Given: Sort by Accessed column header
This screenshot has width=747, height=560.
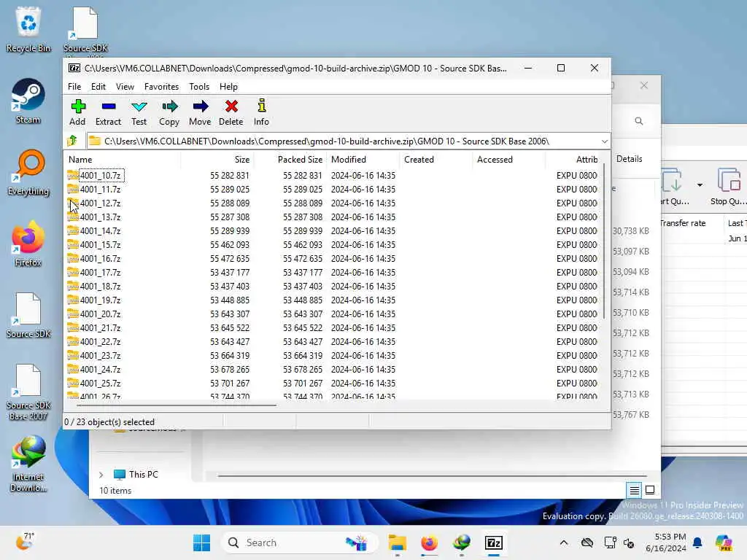Looking at the screenshot, I should [508, 160].
